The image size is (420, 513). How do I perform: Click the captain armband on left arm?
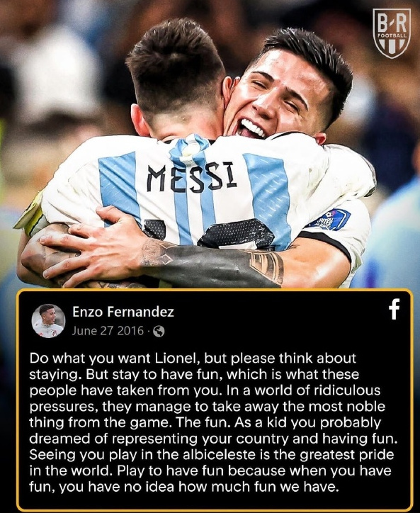[x=30, y=216]
